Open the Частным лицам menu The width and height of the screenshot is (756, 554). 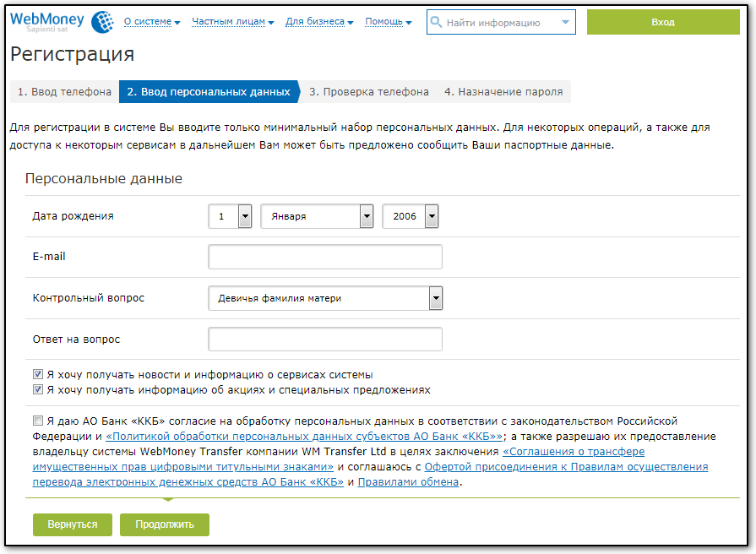click(x=233, y=22)
